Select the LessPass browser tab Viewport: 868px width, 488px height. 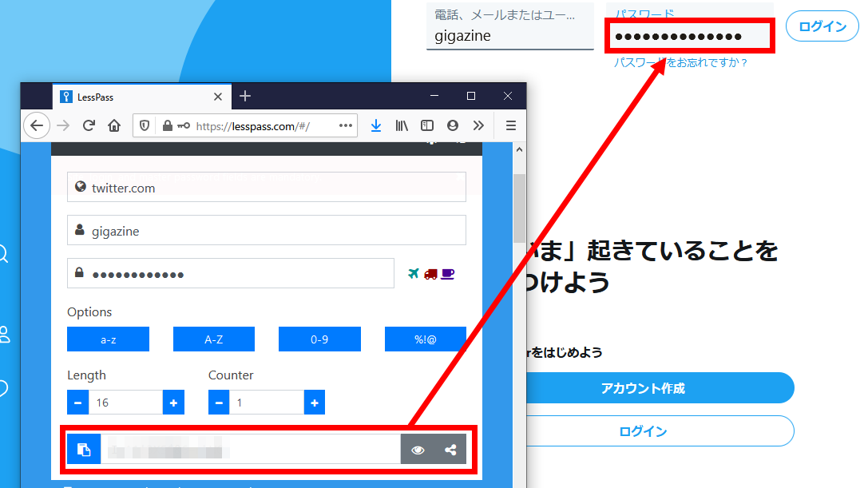point(142,97)
